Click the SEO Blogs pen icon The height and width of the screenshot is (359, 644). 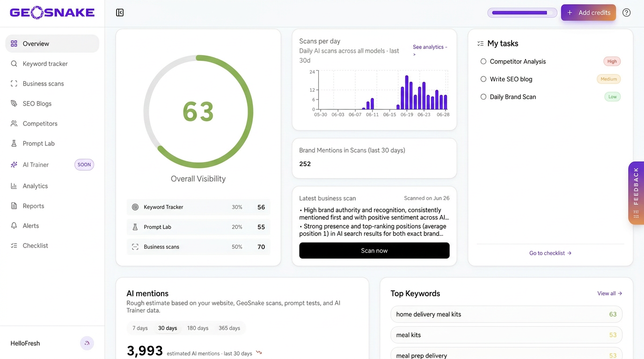tap(14, 103)
